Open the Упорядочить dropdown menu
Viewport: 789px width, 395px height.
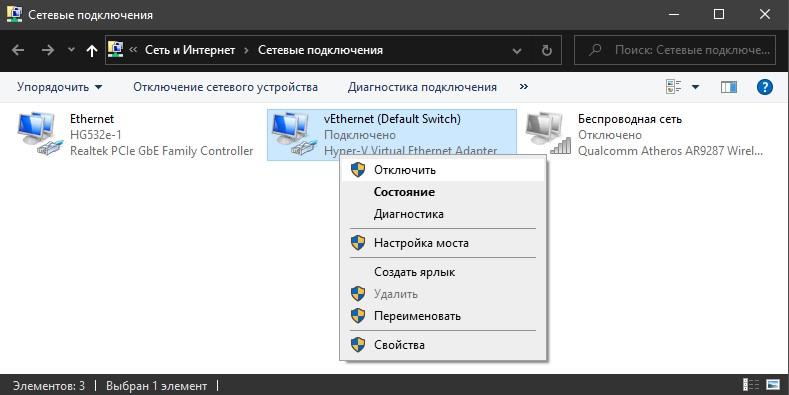click(59, 87)
